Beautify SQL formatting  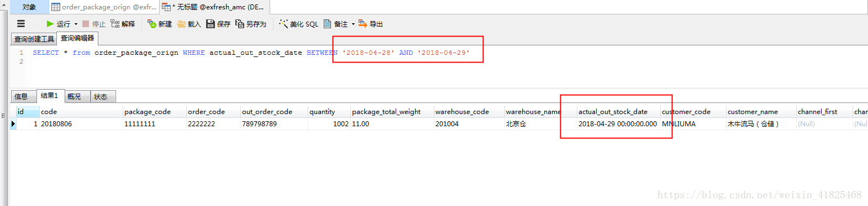pyautogui.click(x=299, y=24)
